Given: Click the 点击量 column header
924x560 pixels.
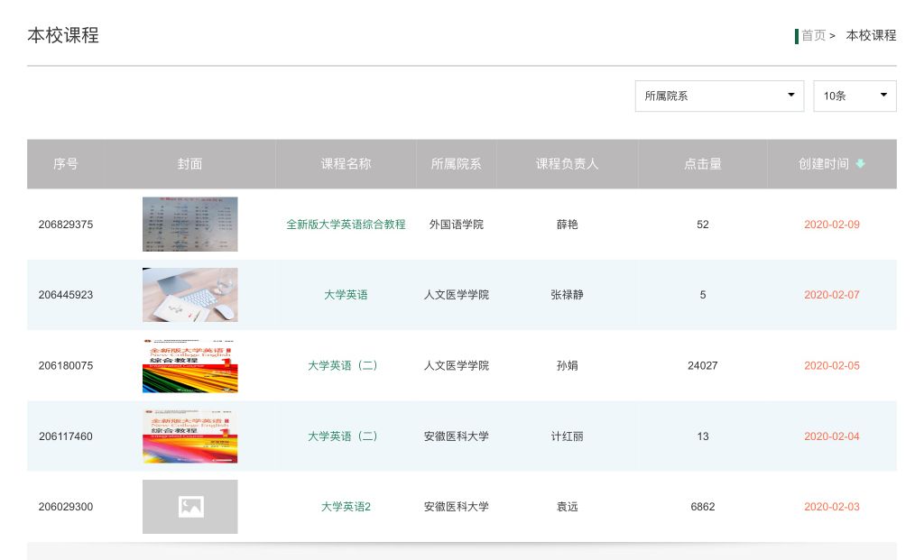Looking at the screenshot, I should tap(702, 164).
